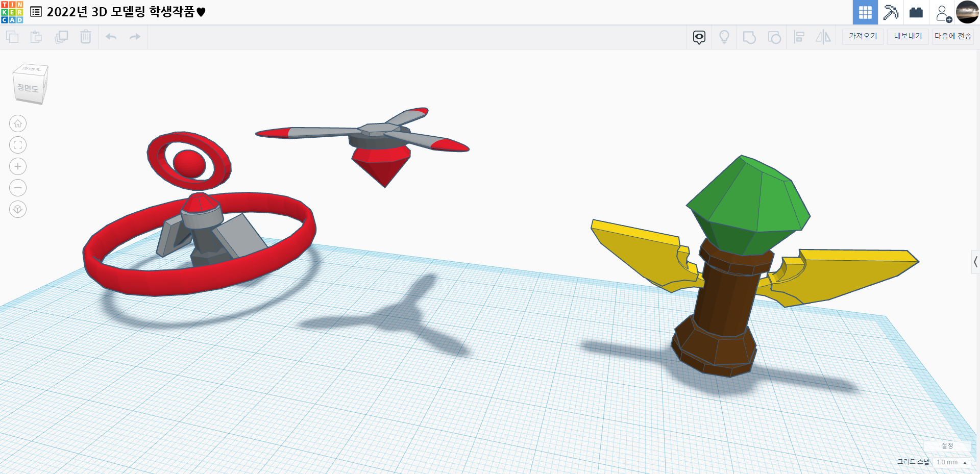The height and width of the screenshot is (474, 980).
Task: Click the 다음에 전송 button
Action: [x=953, y=36]
